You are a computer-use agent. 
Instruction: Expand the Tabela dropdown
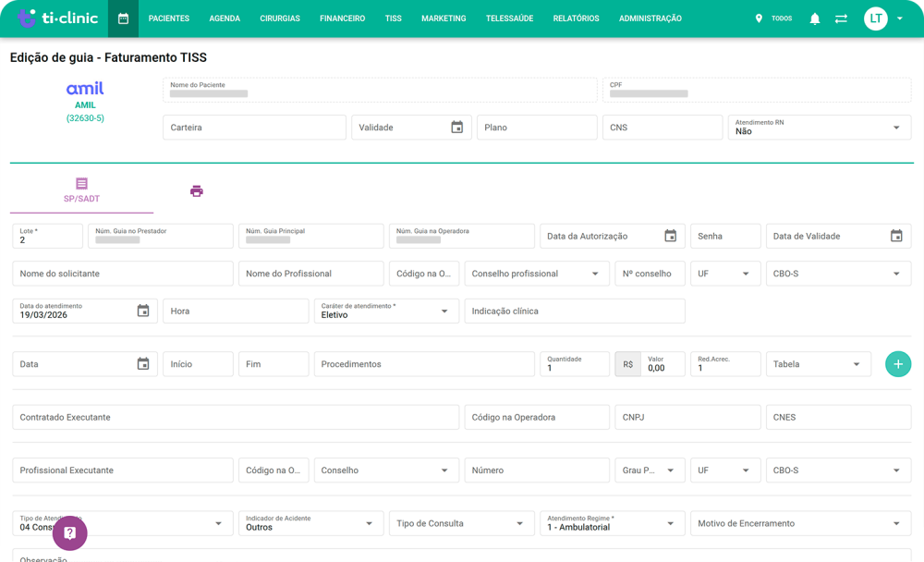click(x=819, y=364)
